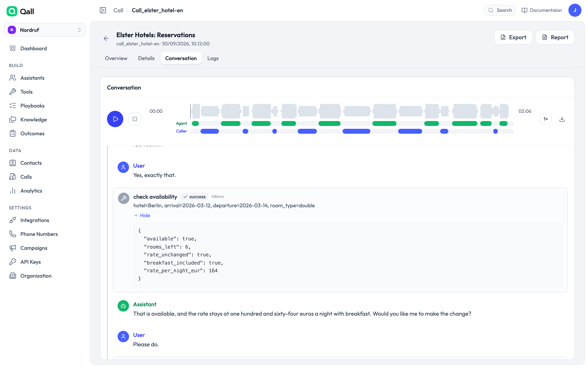Click the '486ms' latency text
This screenshot has width=588, height=368.
point(217,196)
